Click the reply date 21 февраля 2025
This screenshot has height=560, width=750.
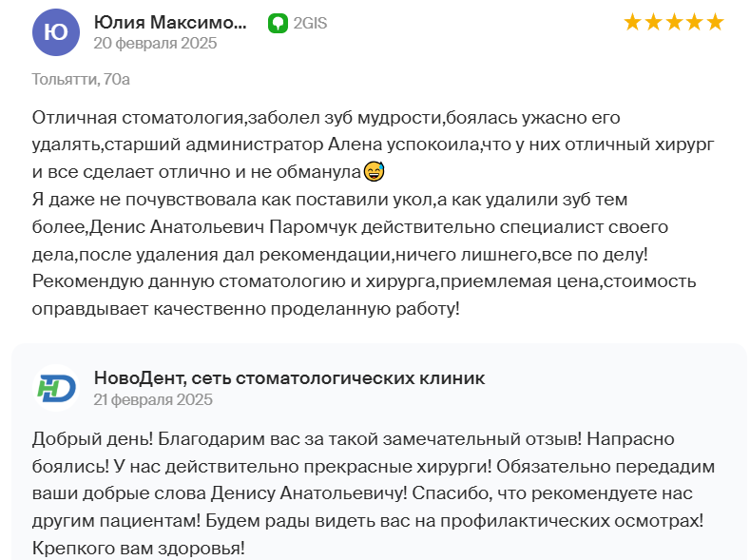(153, 399)
